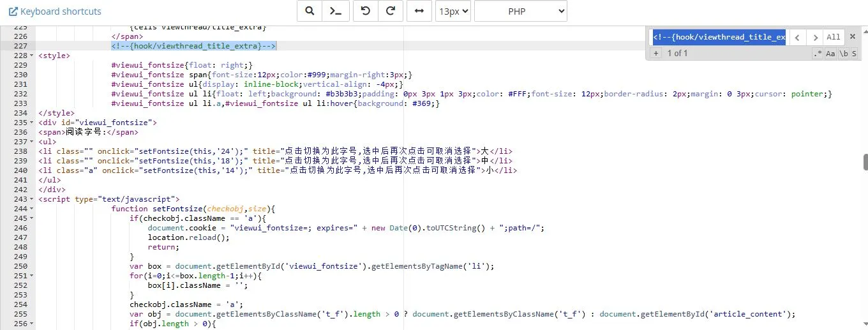This screenshot has height=330, width=868.
Task: Toggle case-sensitive search (Aa)
Action: coord(830,54)
